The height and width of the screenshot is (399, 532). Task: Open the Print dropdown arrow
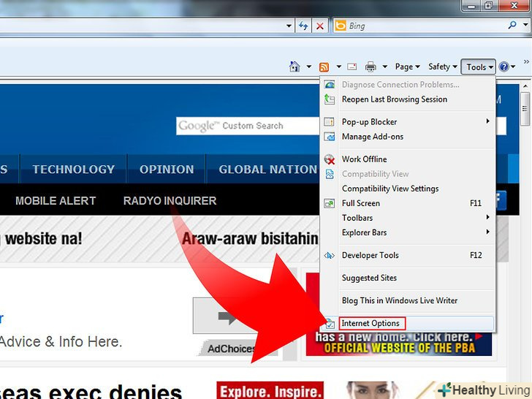coord(384,66)
